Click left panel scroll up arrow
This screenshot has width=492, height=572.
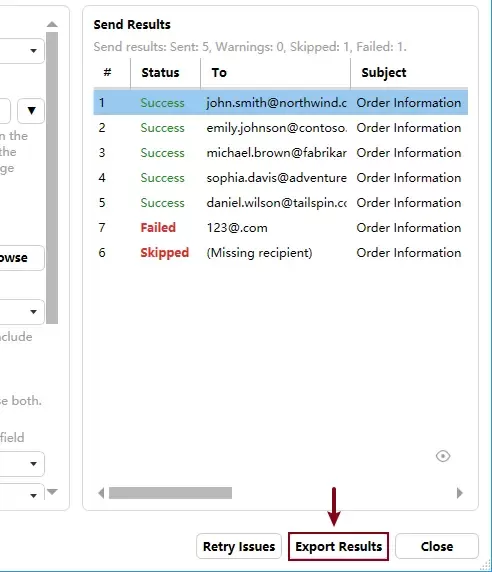52,24
